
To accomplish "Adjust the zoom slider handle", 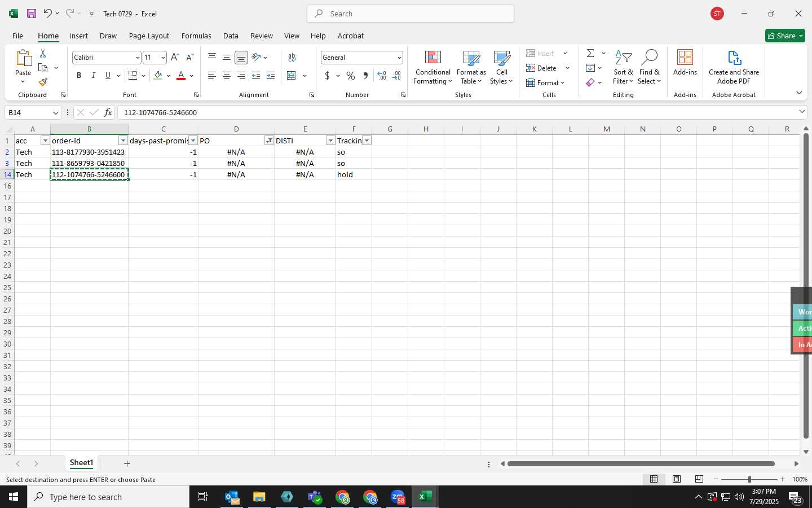I will point(749,479).
